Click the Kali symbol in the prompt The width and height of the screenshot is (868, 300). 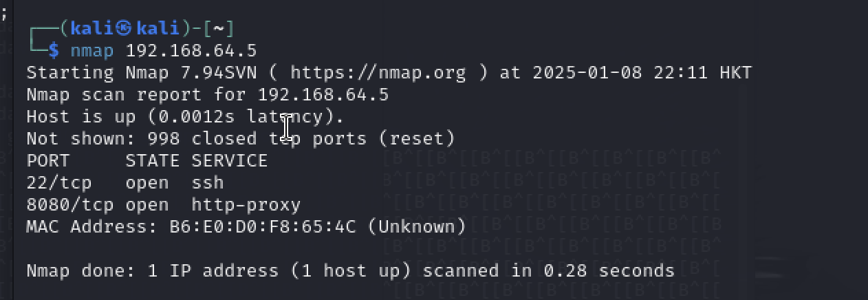124,29
